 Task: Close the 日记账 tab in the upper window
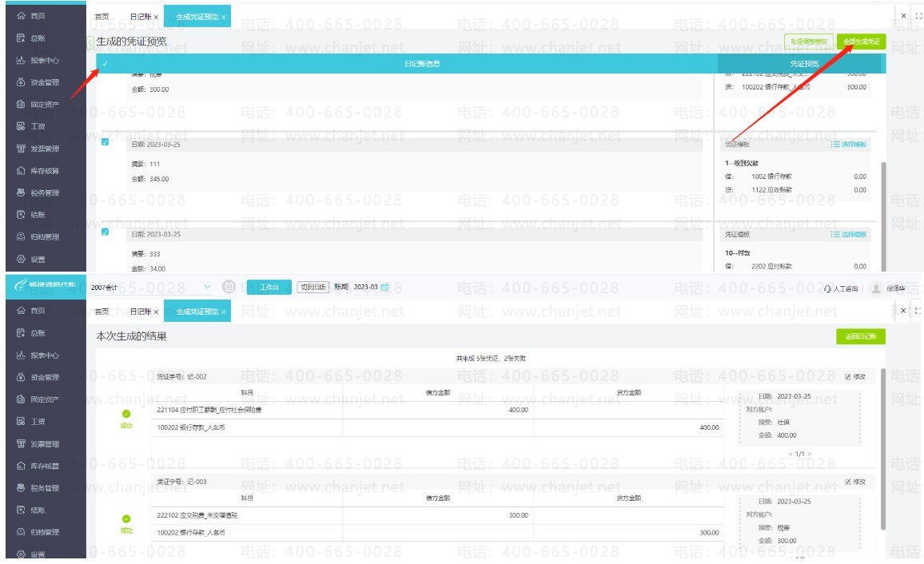pos(156,18)
